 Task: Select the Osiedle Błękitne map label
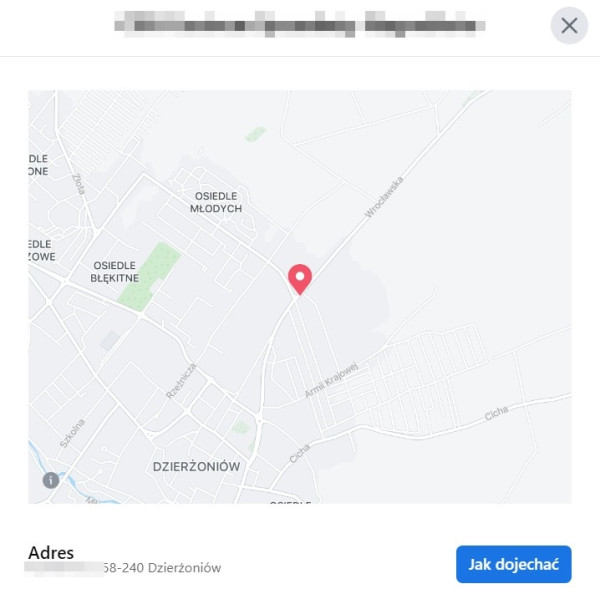pos(114,272)
